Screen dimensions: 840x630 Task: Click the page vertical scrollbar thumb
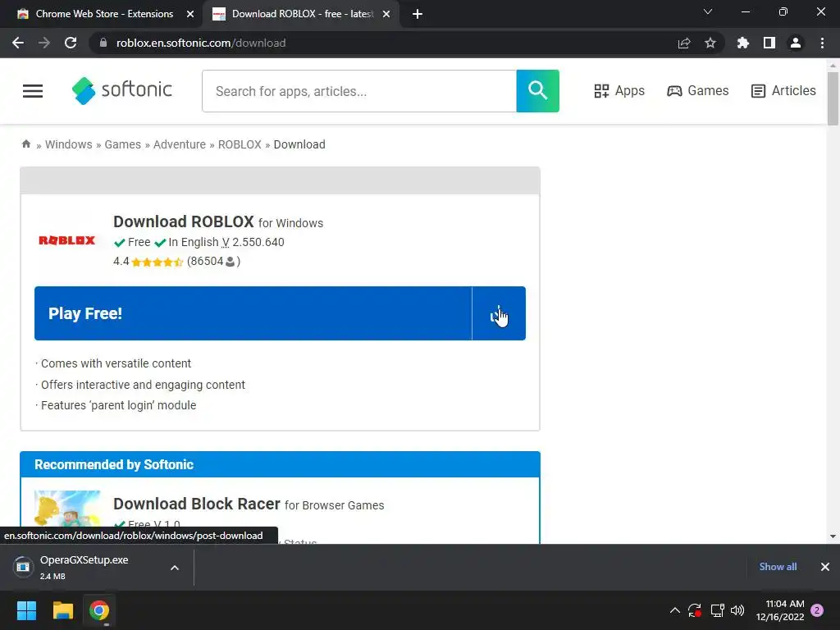[x=833, y=99]
